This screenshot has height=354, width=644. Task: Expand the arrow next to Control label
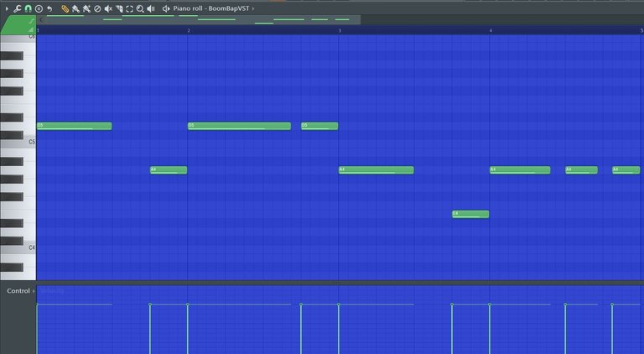(34, 291)
